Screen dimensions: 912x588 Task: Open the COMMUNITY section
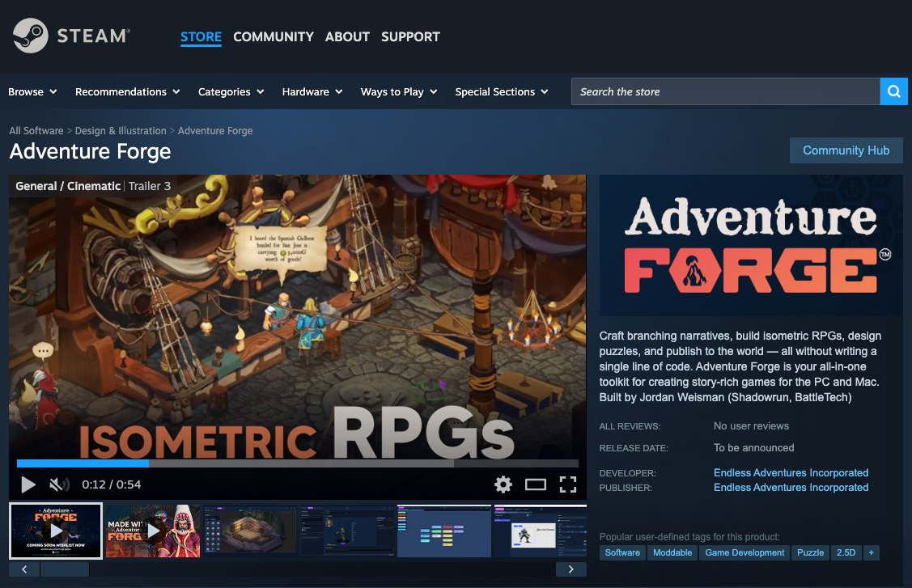274,36
